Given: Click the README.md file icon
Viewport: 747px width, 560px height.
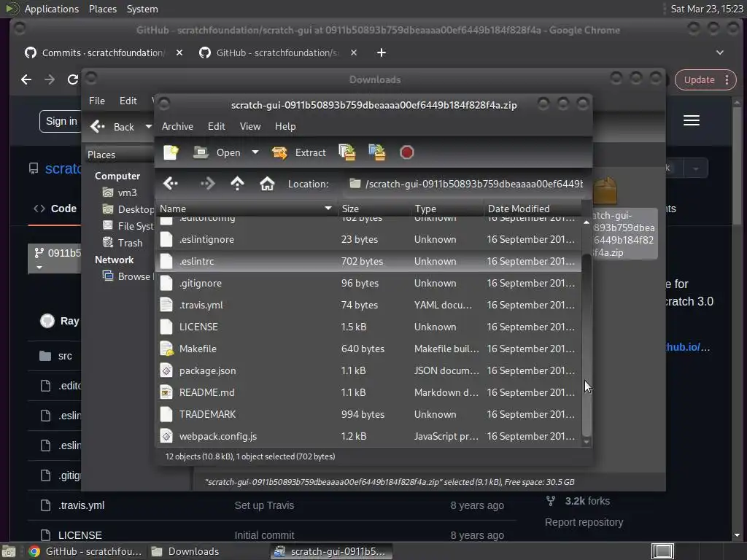Looking at the screenshot, I should point(166,392).
